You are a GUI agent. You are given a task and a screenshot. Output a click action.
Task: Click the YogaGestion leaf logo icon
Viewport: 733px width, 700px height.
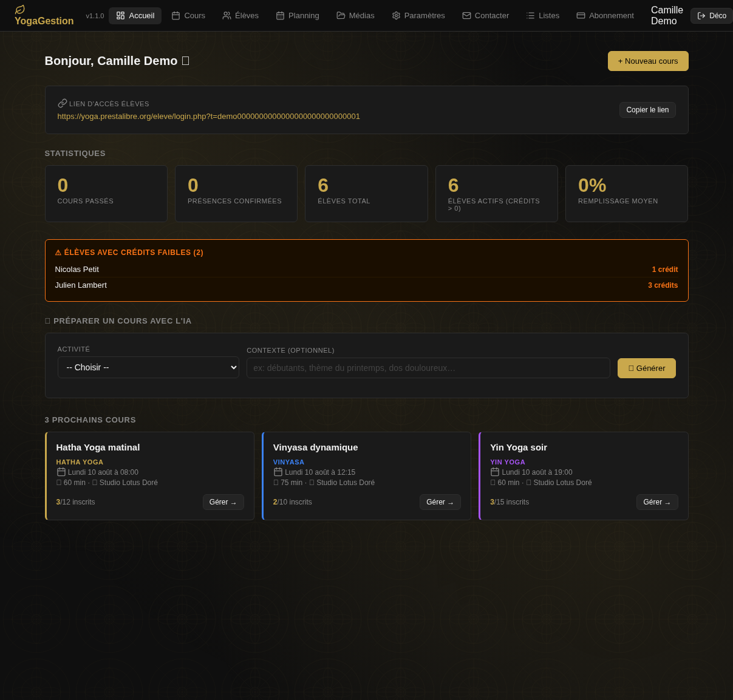(x=20, y=10)
